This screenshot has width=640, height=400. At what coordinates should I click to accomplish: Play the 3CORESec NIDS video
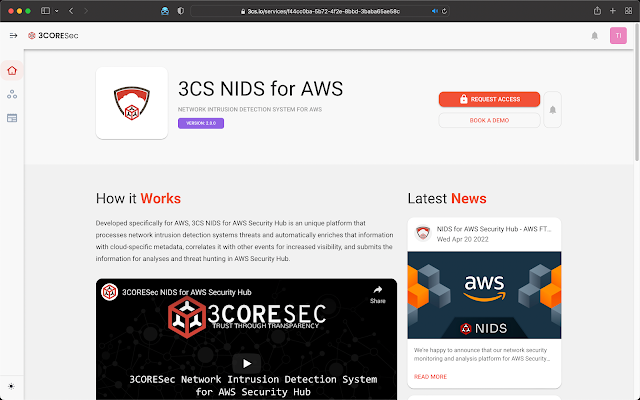coord(247,363)
